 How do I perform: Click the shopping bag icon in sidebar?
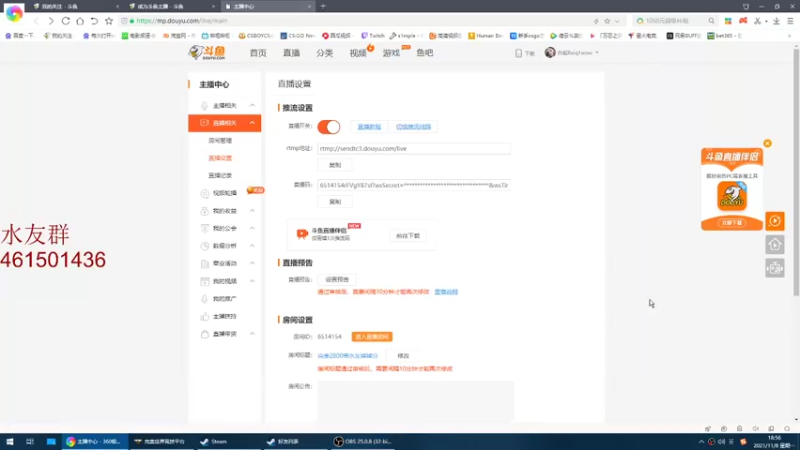click(x=205, y=334)
